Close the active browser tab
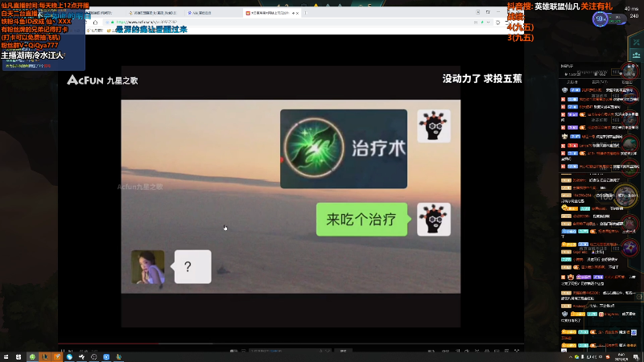 (x=297, y=13)
